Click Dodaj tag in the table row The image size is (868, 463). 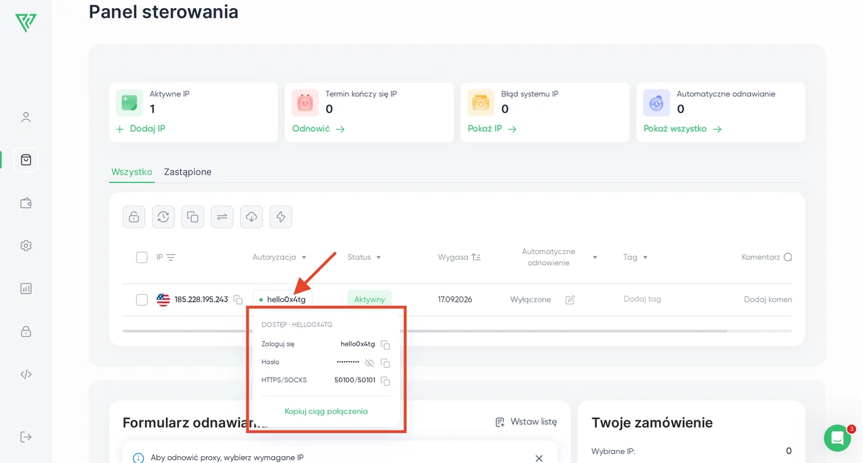(x=642, y=299)
